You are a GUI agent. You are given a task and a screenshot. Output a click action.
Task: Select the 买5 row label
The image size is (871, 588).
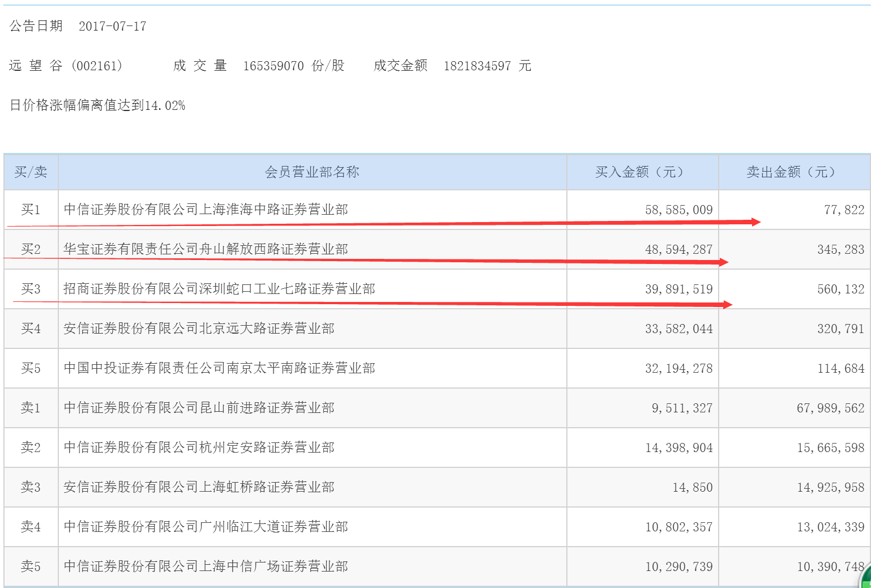(x=31, y=368)
